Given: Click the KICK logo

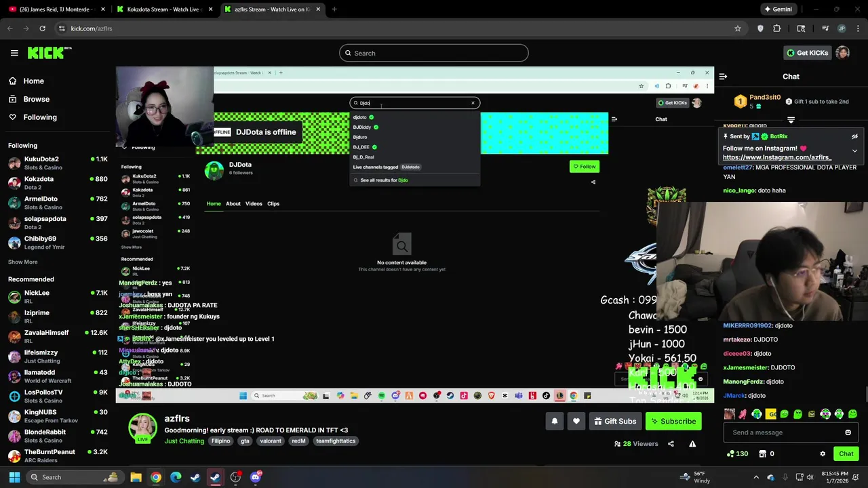Looking at the screenshot, I should pos(50,53).
